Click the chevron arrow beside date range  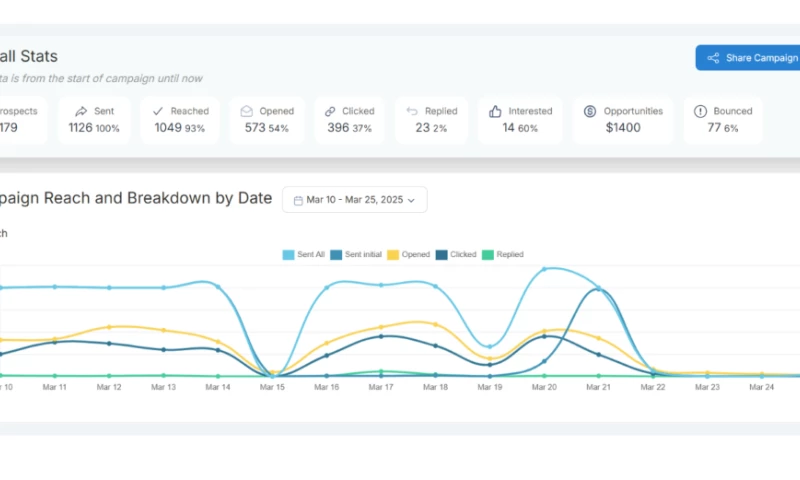(411, 200)
